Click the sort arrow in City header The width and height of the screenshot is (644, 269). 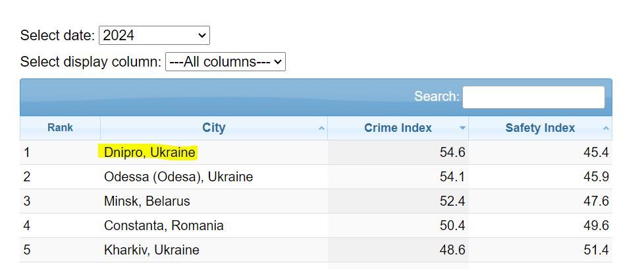[321, 129]
